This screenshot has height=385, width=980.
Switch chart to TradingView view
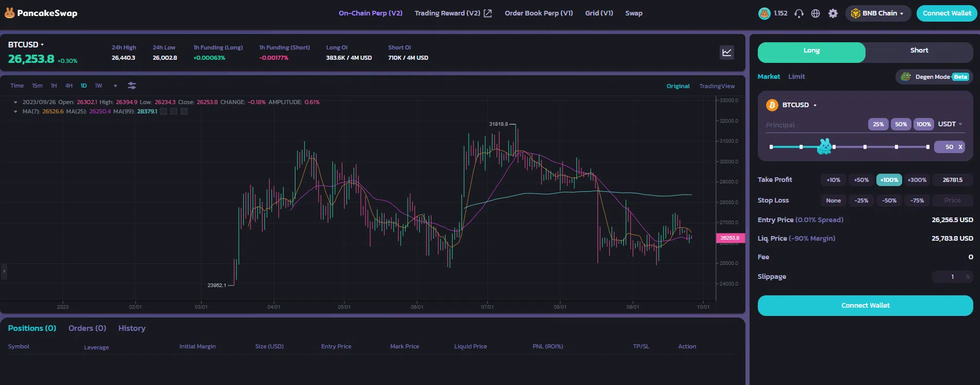pyautogui.click(x=717, y=86)
